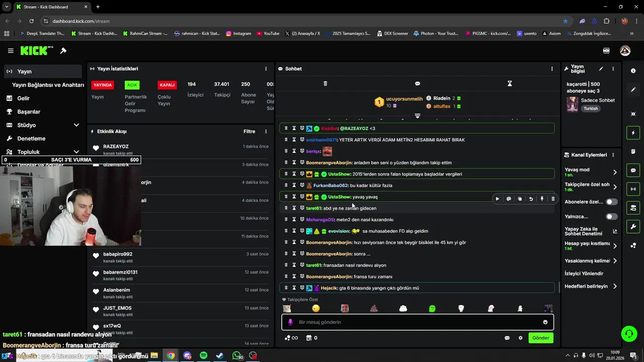Click the Kick logo
This screenshot has height=362, width=644.
(x=37, y=51)
